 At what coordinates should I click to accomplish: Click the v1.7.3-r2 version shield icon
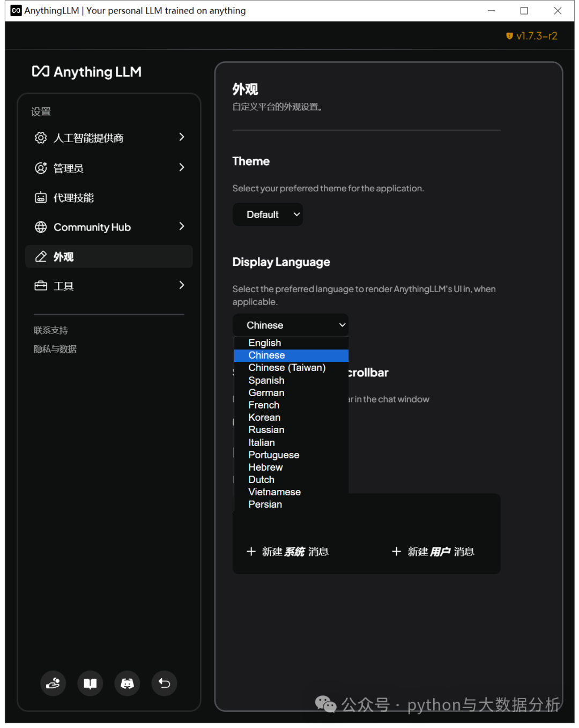(x=509, y=36)
